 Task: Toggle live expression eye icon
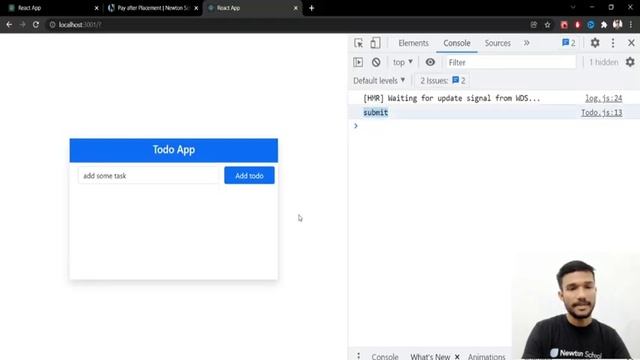[x=430, y=62]
